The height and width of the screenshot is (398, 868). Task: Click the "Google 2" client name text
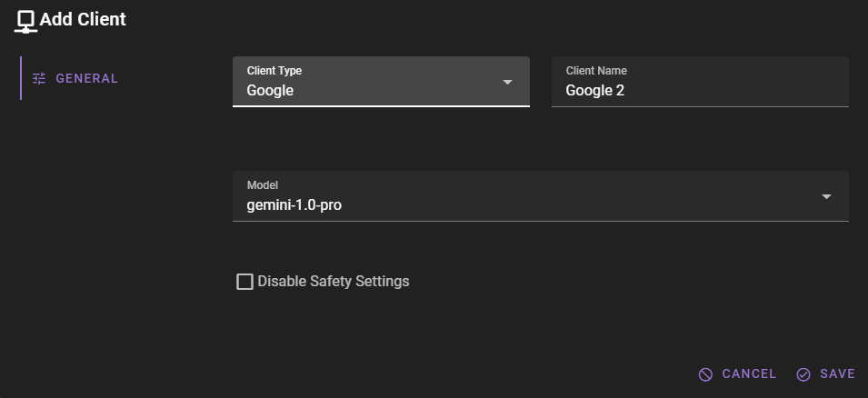pyautogui.click(x=595, y=91)
